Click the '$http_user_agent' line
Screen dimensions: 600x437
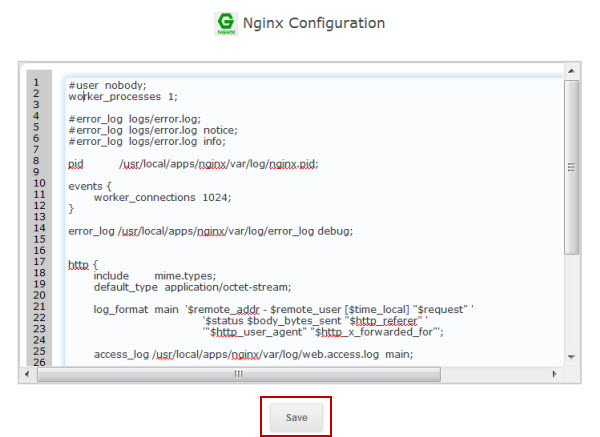(x=323, y=332)
